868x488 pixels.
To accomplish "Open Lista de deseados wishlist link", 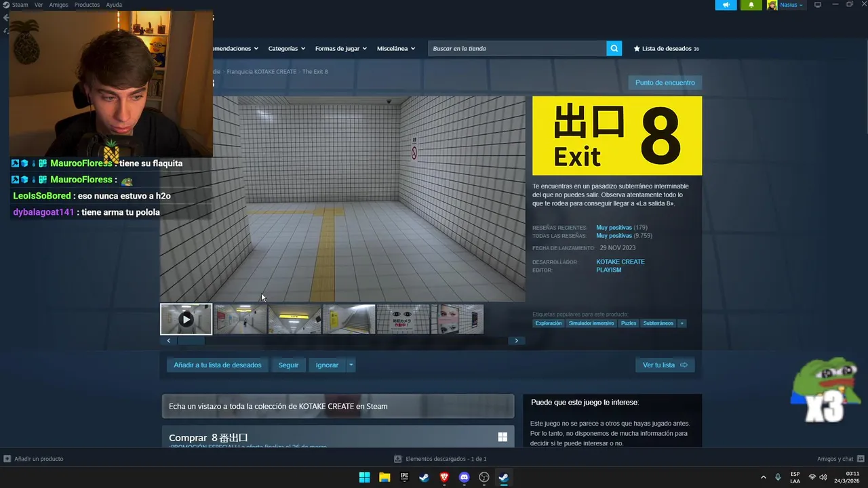I will [x=666, y=48].
